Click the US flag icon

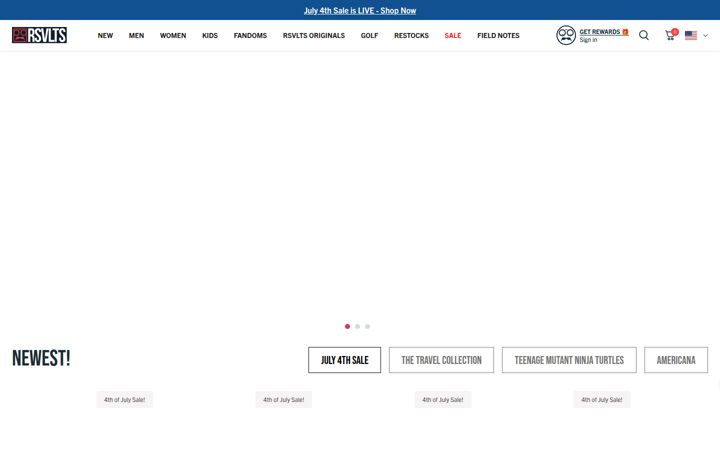point(691,35)
